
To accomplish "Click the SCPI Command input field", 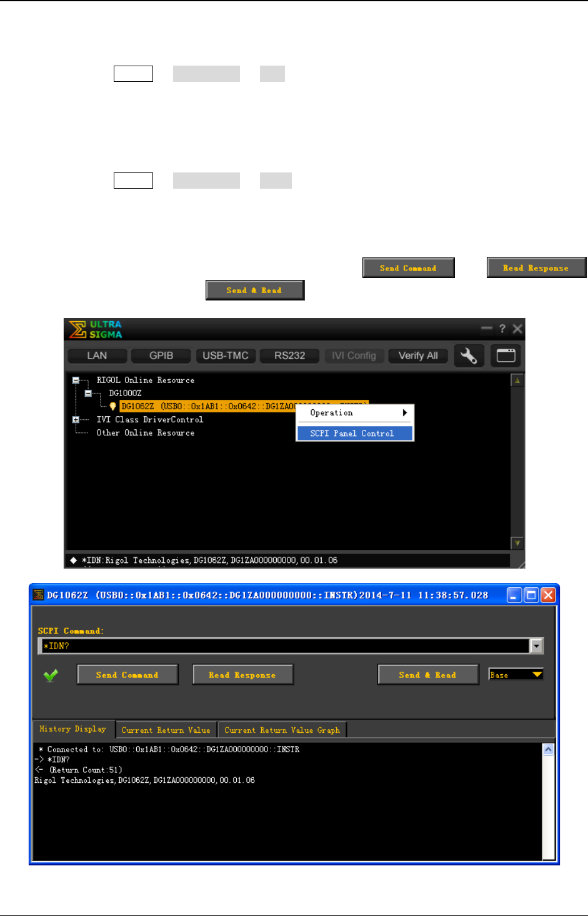I will pos(284,646).
